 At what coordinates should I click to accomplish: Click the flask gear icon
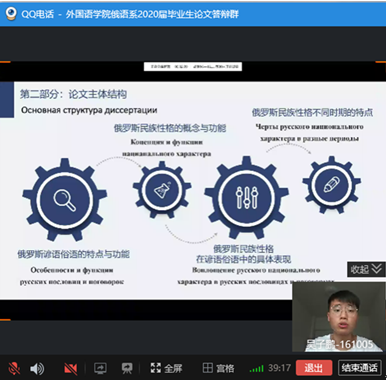[162, 190]
